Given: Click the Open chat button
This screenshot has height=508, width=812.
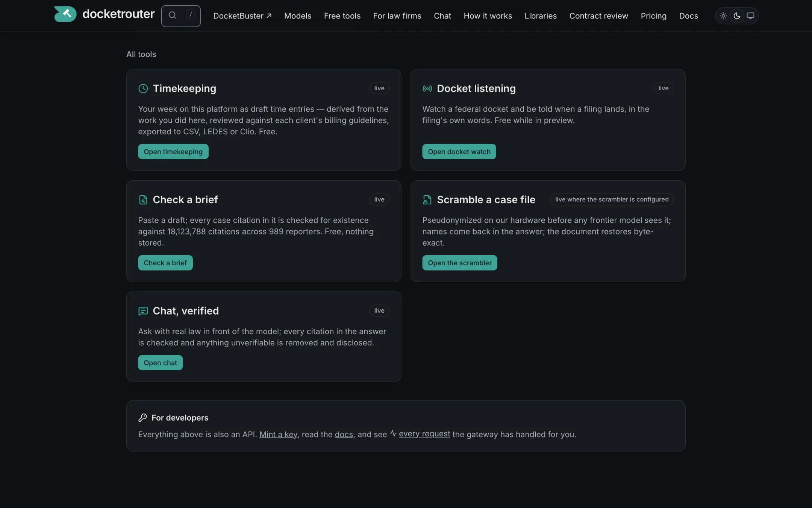Looking at the screenshot, I should (160, 363).
